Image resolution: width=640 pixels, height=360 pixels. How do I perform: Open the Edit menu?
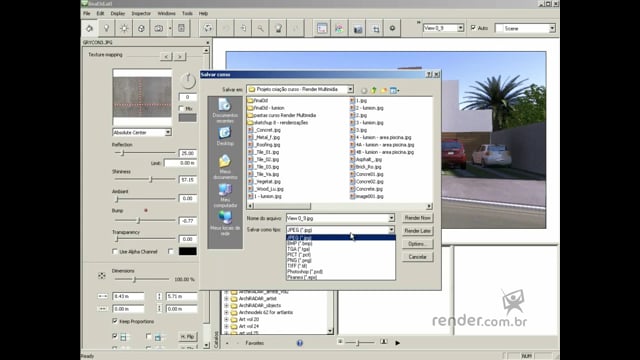(x=100, y=13)
